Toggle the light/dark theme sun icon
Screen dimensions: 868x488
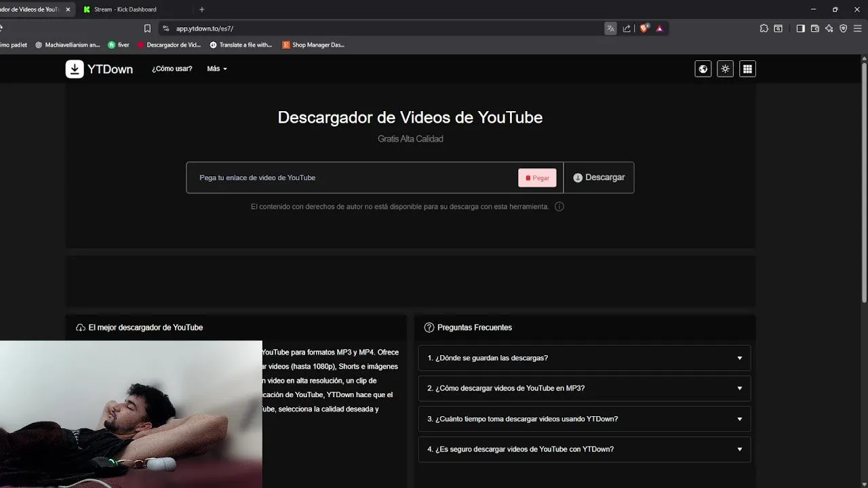pos(726,69)
